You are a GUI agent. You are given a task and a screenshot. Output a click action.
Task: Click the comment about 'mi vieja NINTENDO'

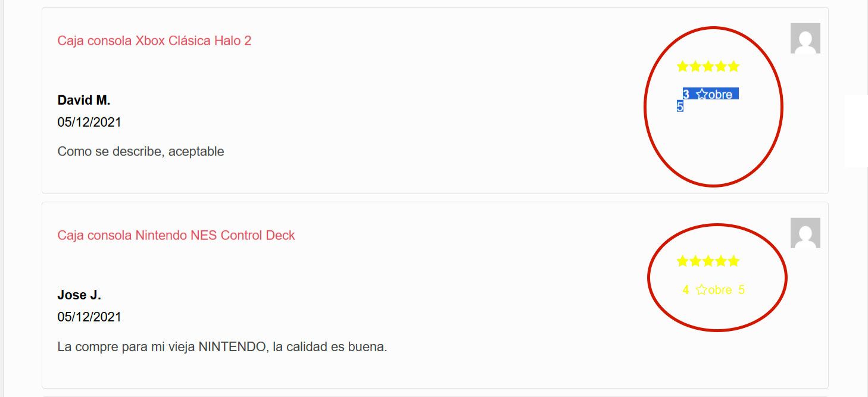tap(222, 346)
